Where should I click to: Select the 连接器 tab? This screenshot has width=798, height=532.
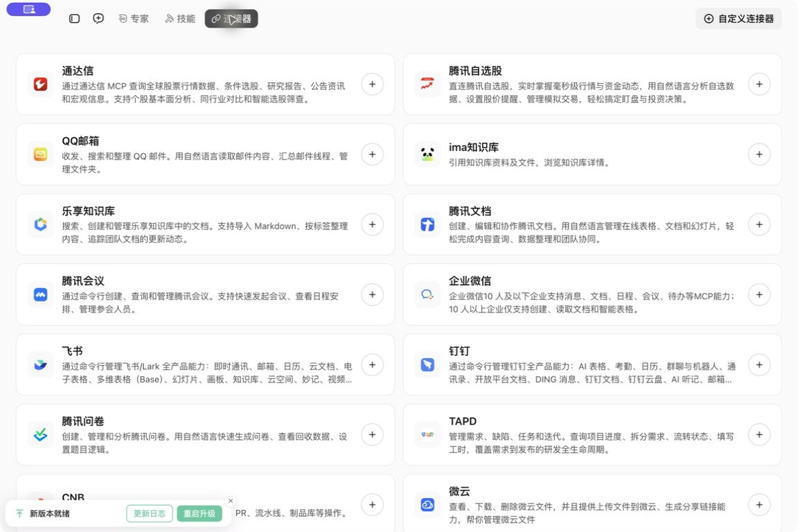click(231, 19)
